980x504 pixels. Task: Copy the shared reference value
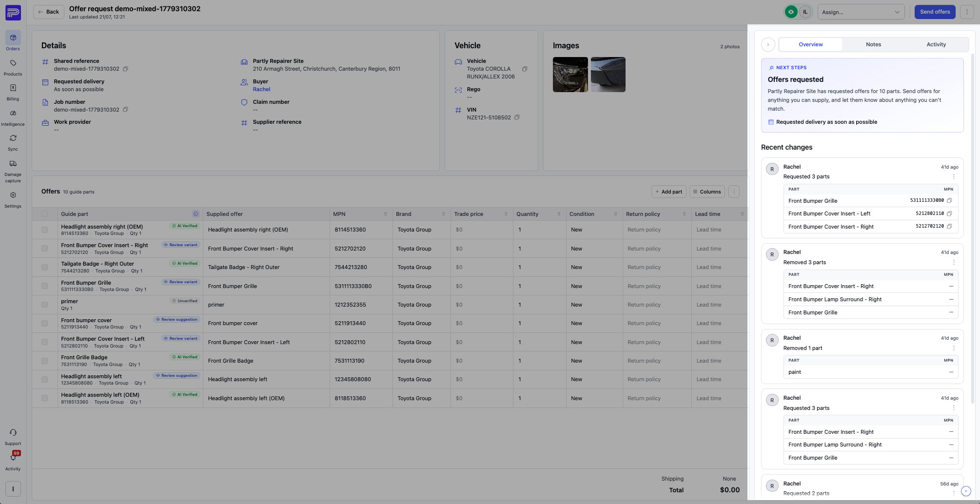(125, 69)
